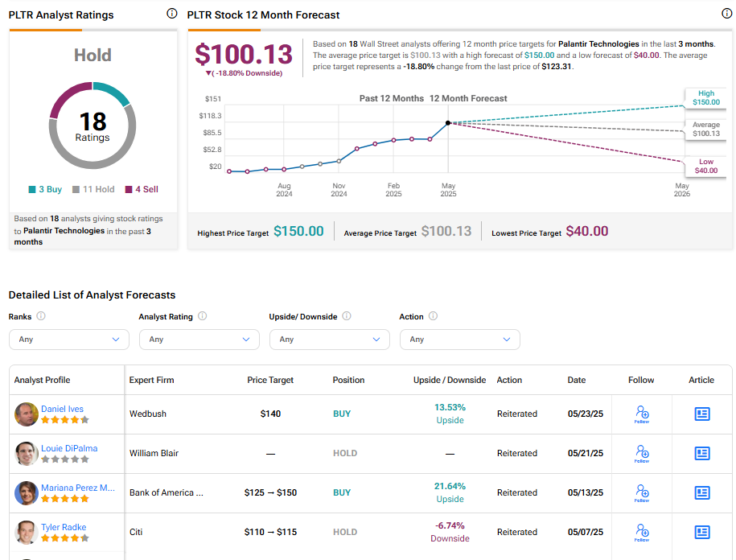Click 13.53% Upside cell

(450, 414)
